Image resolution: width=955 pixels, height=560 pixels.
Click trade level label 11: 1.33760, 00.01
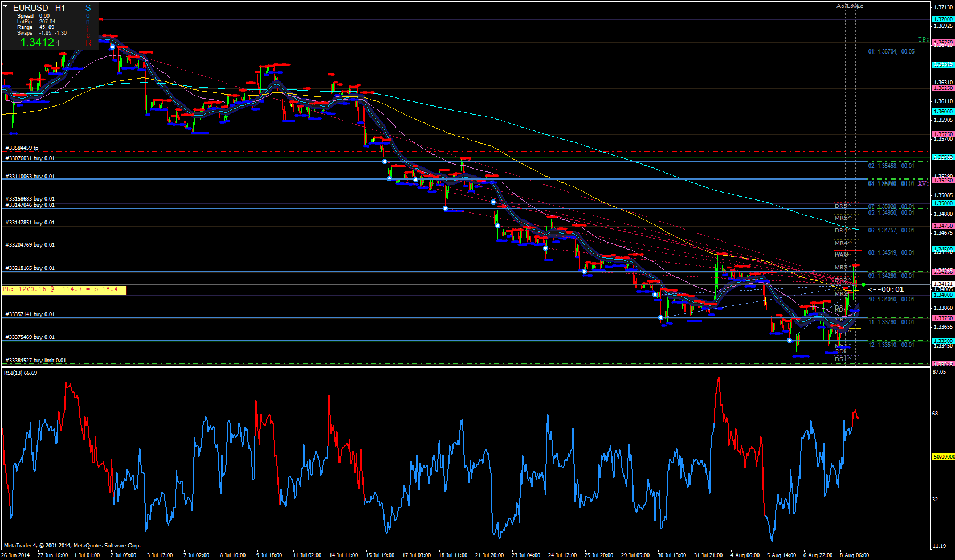click(891, 322)
